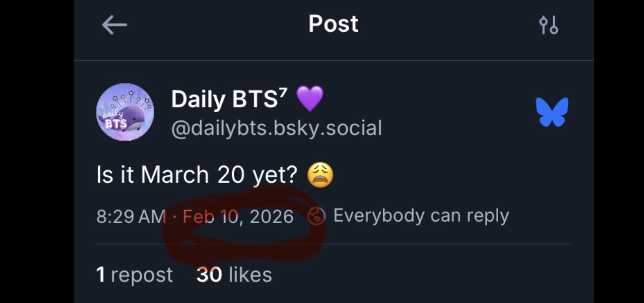Image resolution: width=644 pixels, height=303 pixels.
Task: View the 1 repost list
Action: (134, 275)
